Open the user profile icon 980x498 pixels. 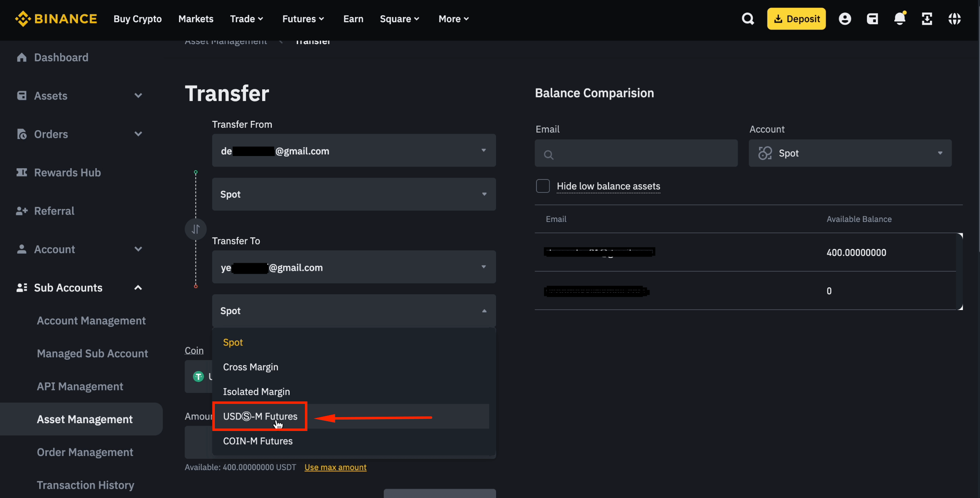pyautogui.click(x=845, y=19)
